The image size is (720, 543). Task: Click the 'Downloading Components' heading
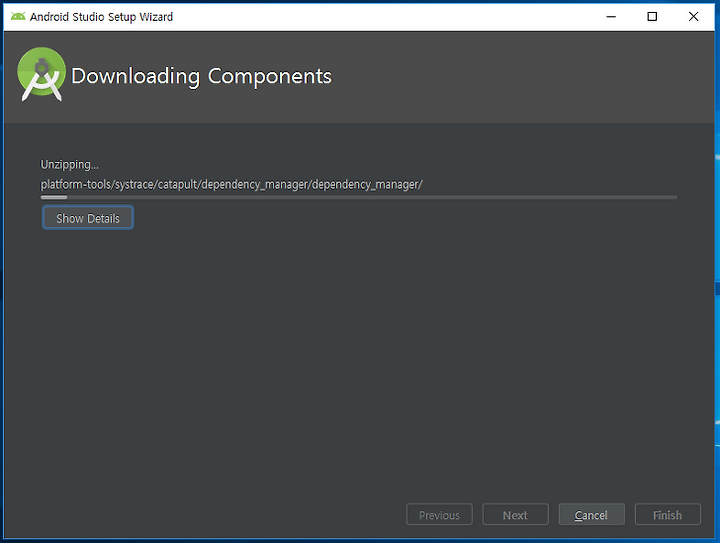(x=201, y=76)
